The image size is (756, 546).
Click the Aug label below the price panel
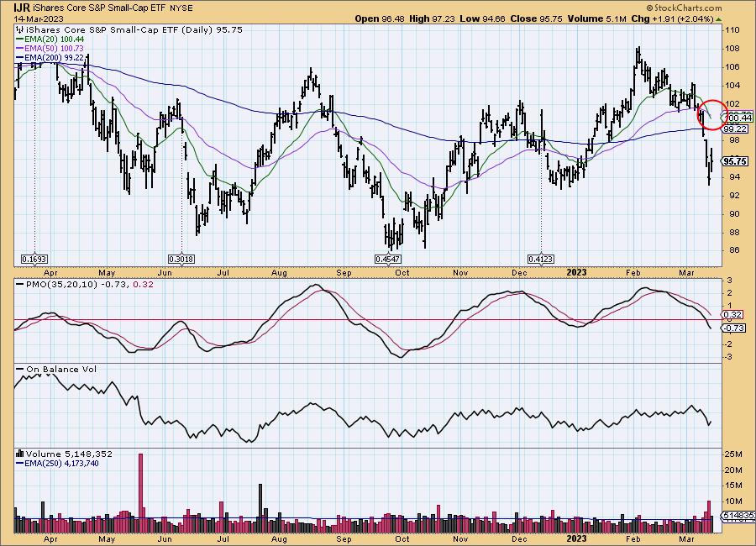(x=279, y=272)
